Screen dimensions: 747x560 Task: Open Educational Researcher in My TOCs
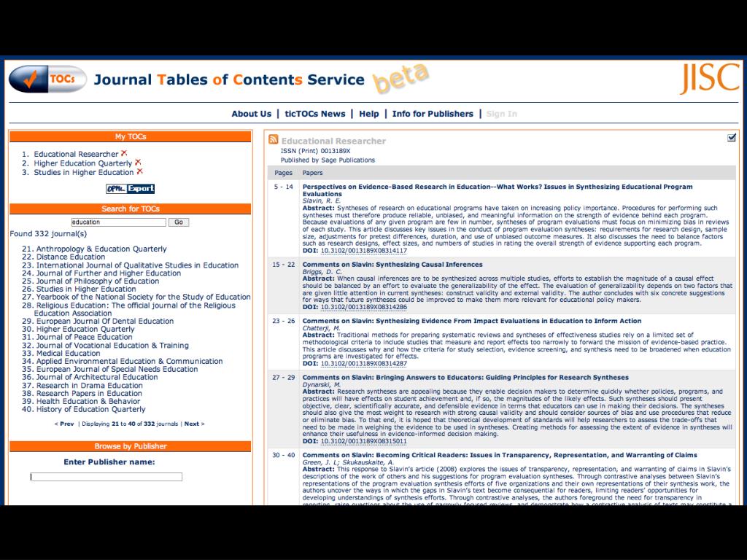(76, 155)
